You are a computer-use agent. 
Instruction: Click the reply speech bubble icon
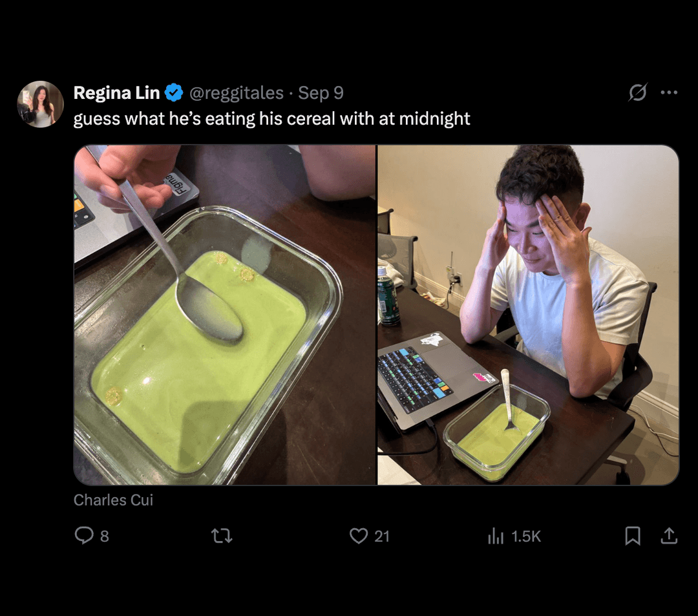tap(84, 536)
